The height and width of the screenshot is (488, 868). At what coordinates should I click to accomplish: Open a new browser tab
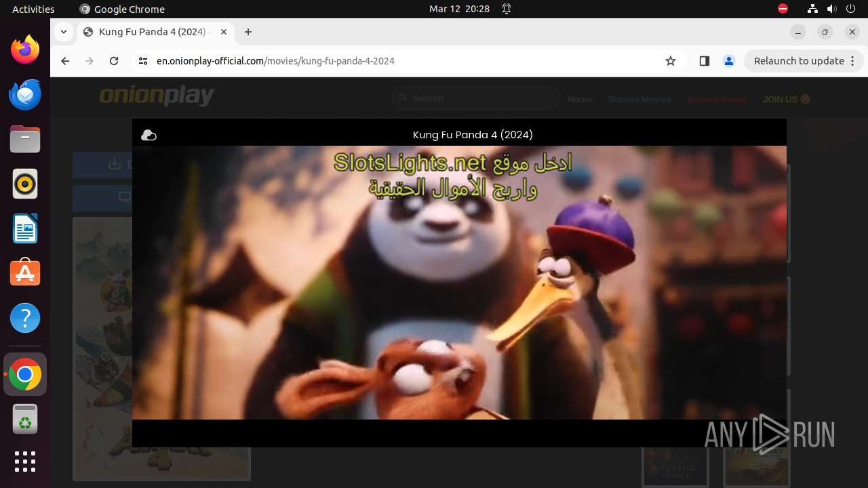248,32
